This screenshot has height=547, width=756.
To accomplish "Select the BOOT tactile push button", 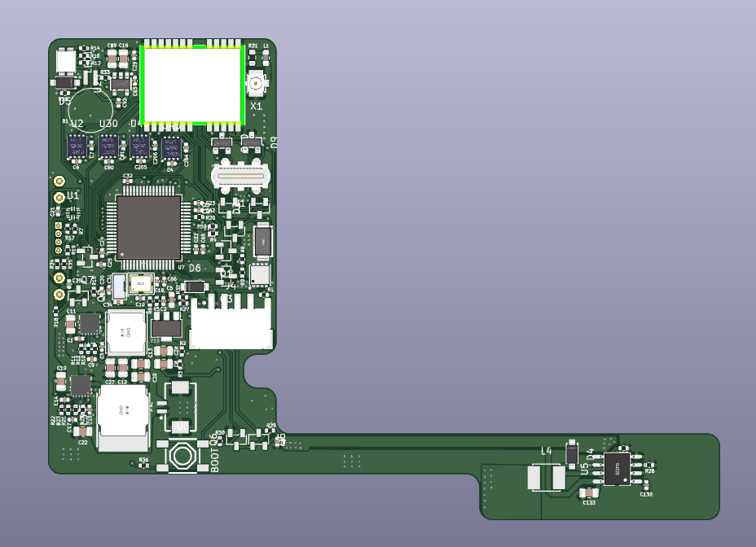I will point(182,455).
